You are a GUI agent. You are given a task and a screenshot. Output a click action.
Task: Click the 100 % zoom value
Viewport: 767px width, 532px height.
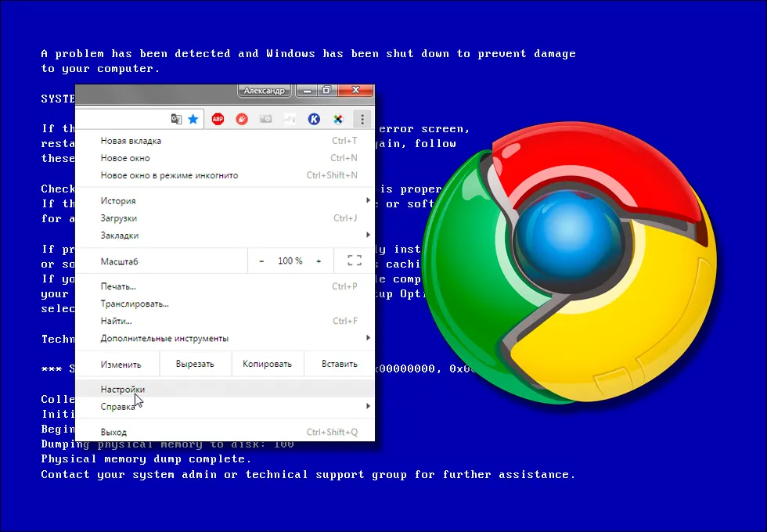[x=290, y=261]
